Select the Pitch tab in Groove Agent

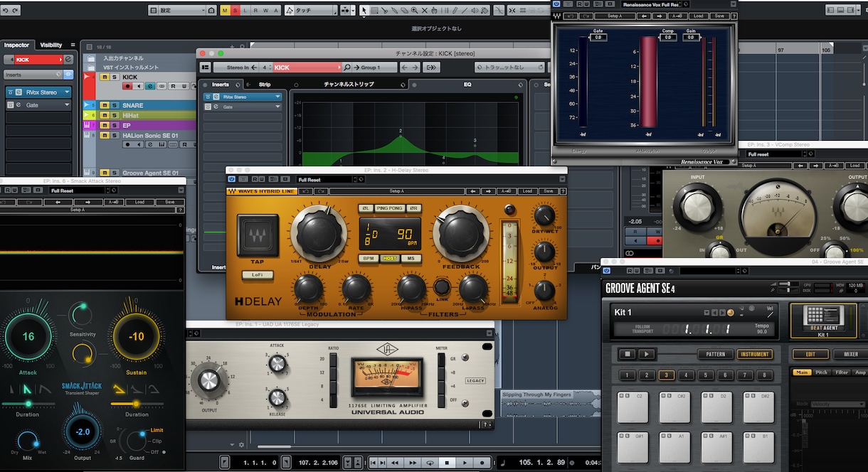[821, 372]
